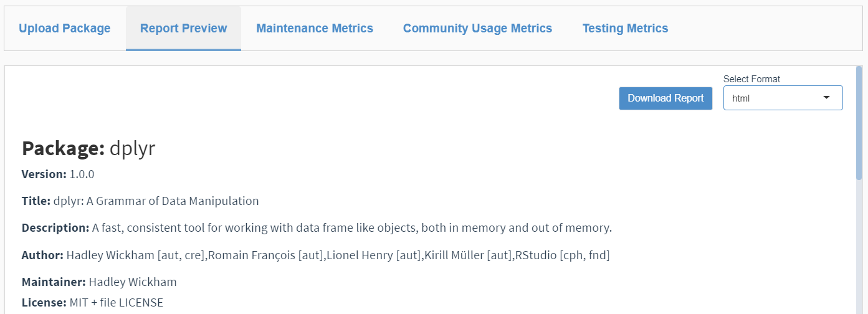Click RStudio [cph, fnd] in the Author line
Viewport: 868px width, 314px height.
pos(562,255)
